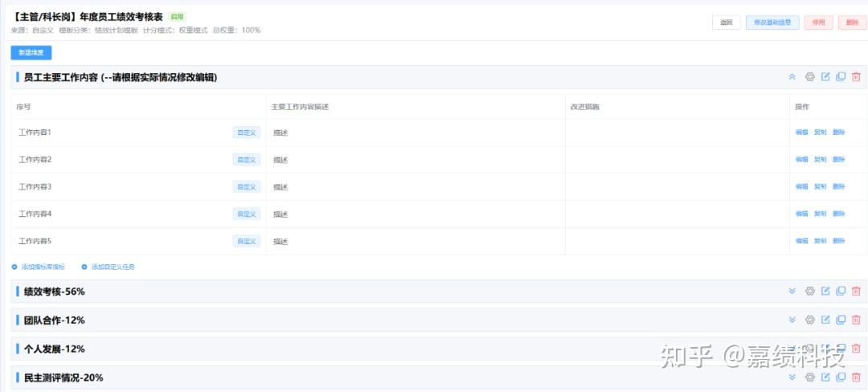The height and width of the screenshot is (392, 868).
Task: Click trash icon for 个人发展-12%
Action: click(857, 349)
